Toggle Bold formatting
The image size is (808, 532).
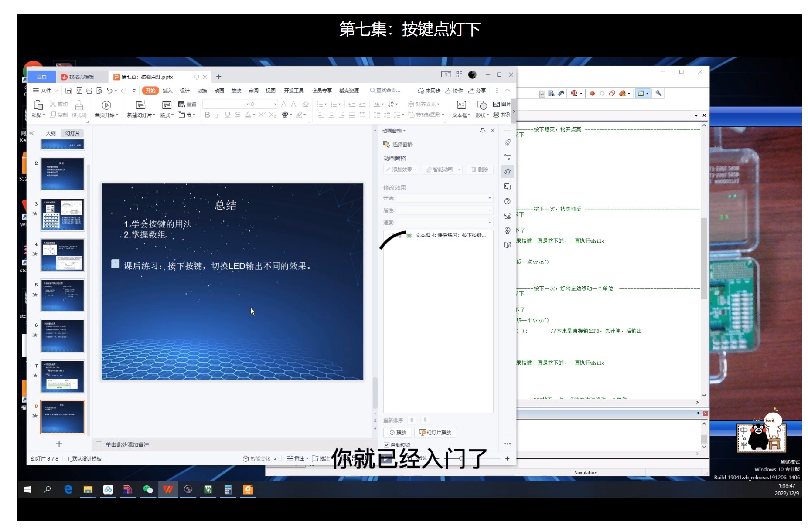207,115
